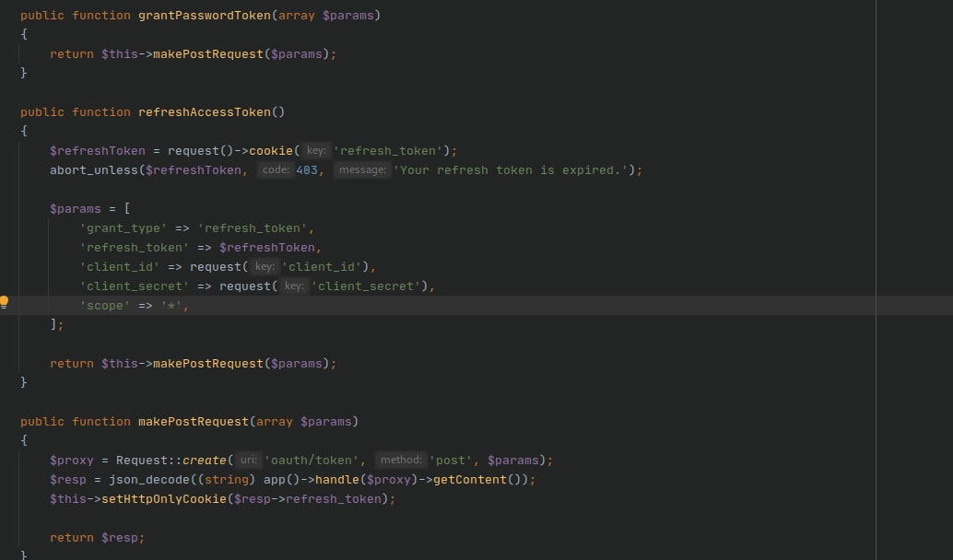
Task: Click the italic create method call
Action: click(x=205, y=461)
